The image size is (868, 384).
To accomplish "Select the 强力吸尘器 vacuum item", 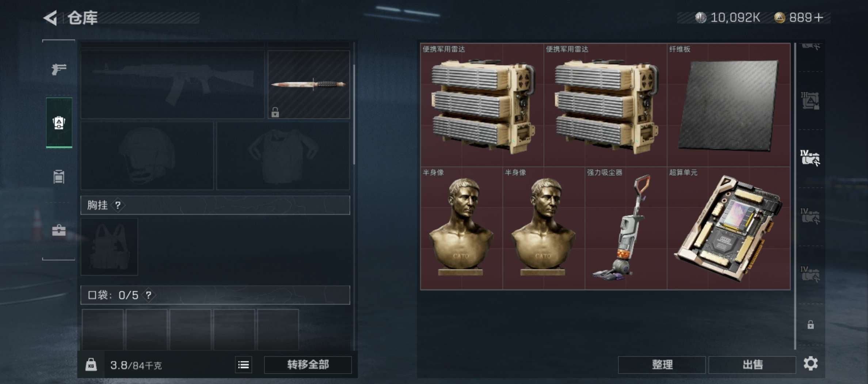I will pyautogui.click(x=626, y=228).
